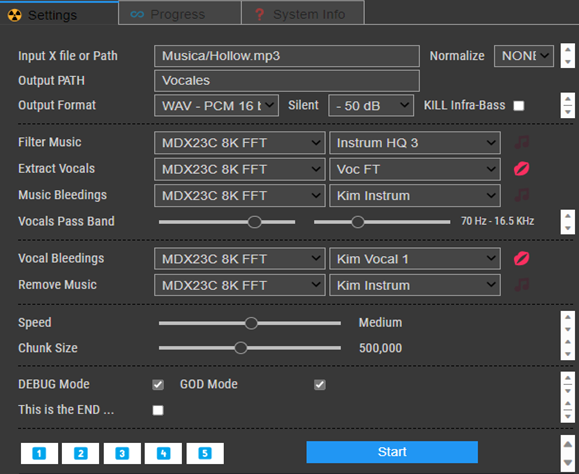Click the Start button
This screenshot has height=474, width=579.
pos(392,452)
